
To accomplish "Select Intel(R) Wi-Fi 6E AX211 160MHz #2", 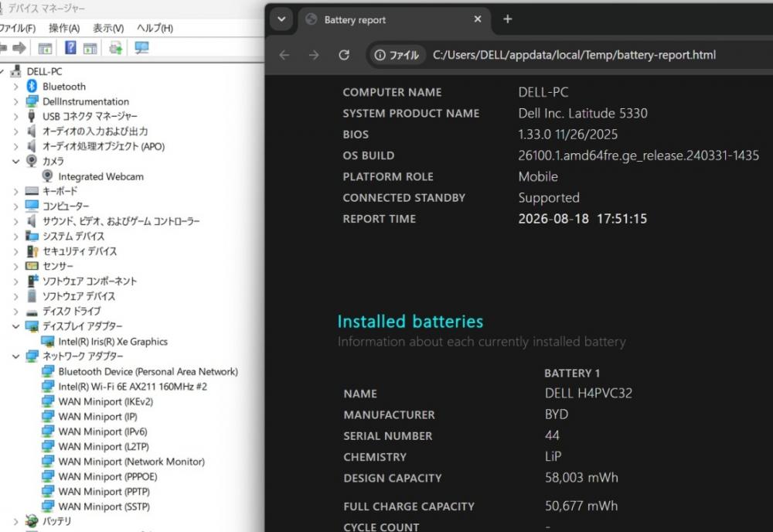I will point(133,387).
